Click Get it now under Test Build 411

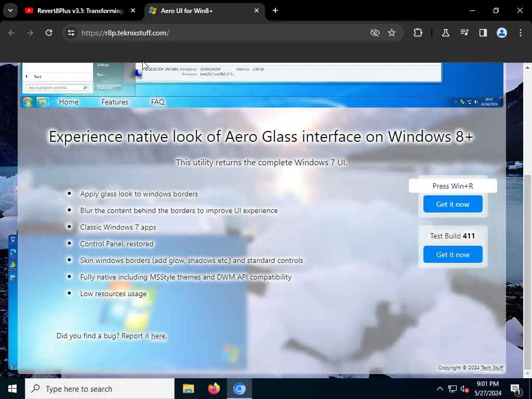(453, 255)
